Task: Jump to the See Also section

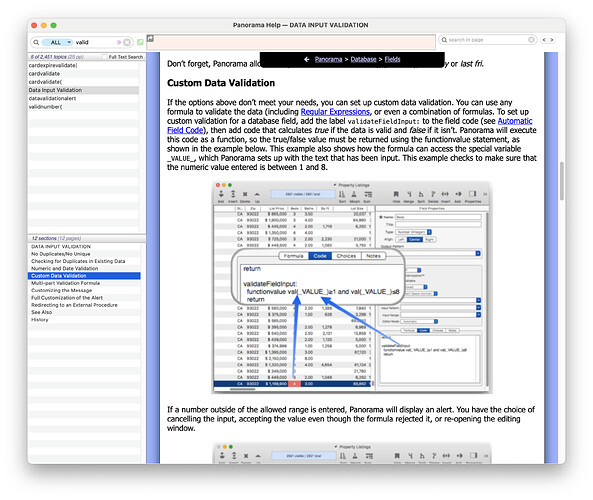Action: [84, 312]
